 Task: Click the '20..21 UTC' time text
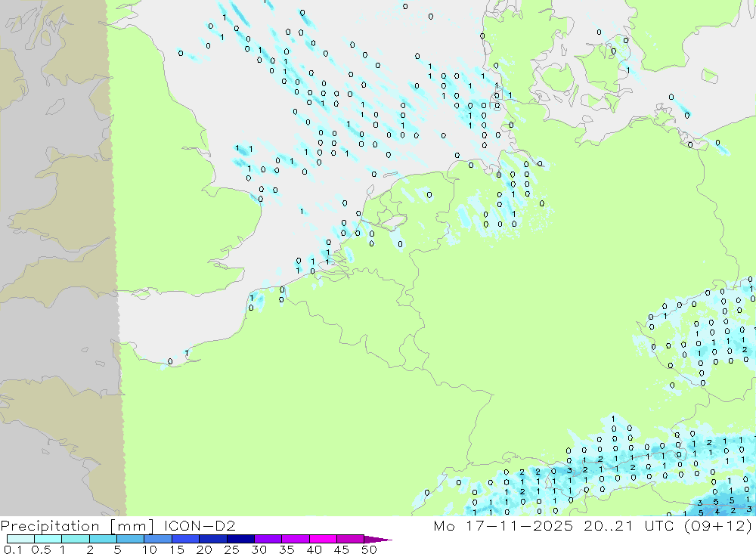(x=629, y=525)
